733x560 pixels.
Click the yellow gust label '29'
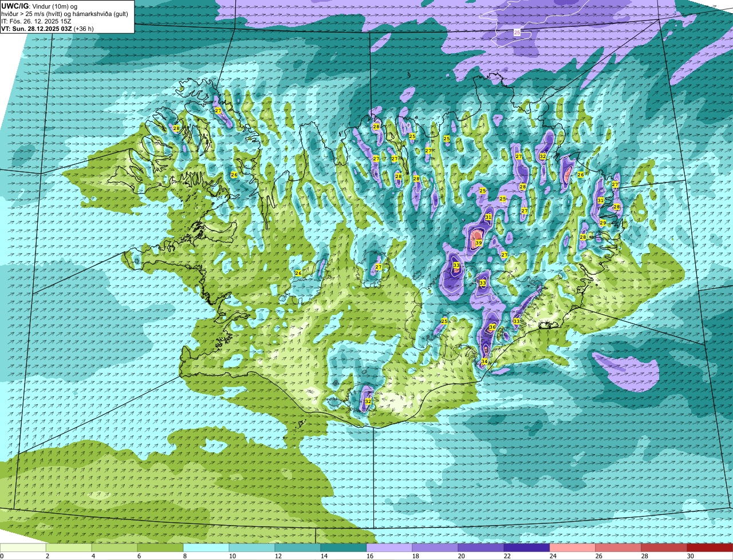(x=602, y=223)
